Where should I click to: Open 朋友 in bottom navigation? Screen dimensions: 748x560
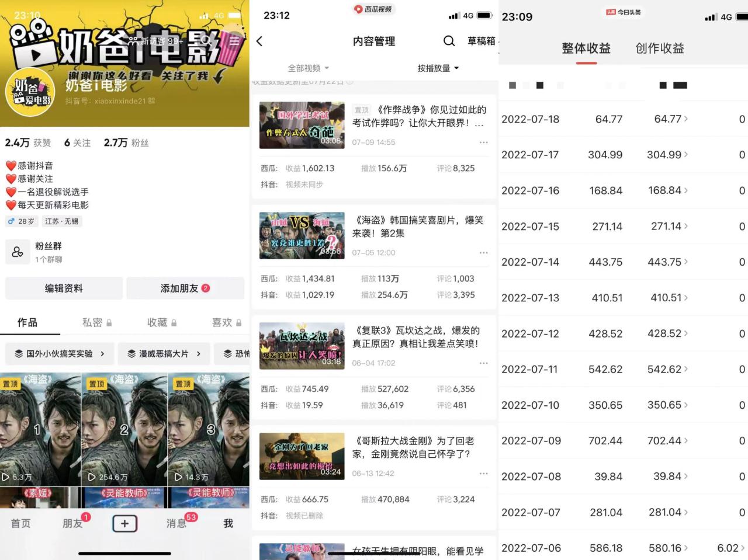[x=73, y=523]
